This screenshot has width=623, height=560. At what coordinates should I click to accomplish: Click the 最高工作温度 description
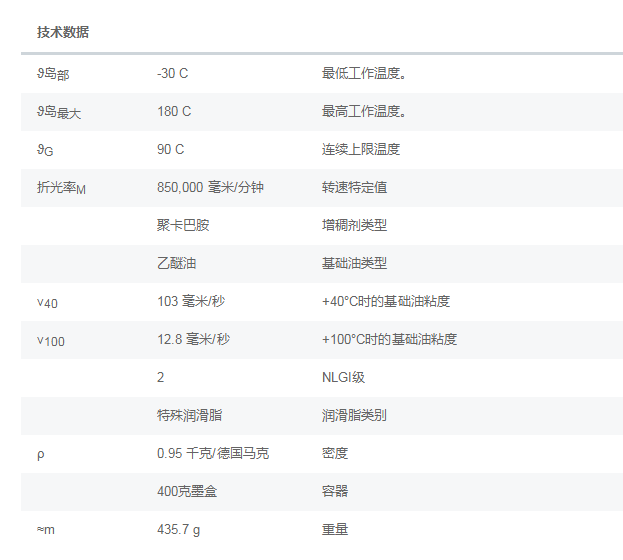(363, 111)
